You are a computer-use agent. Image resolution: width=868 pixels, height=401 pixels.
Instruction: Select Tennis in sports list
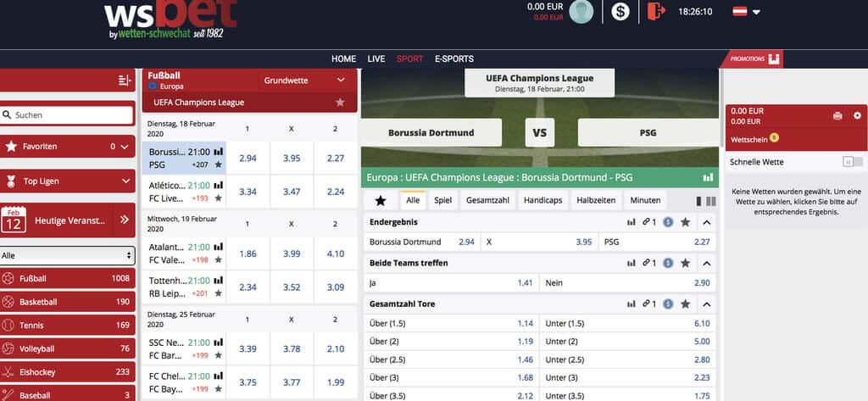tap(67, 325)
